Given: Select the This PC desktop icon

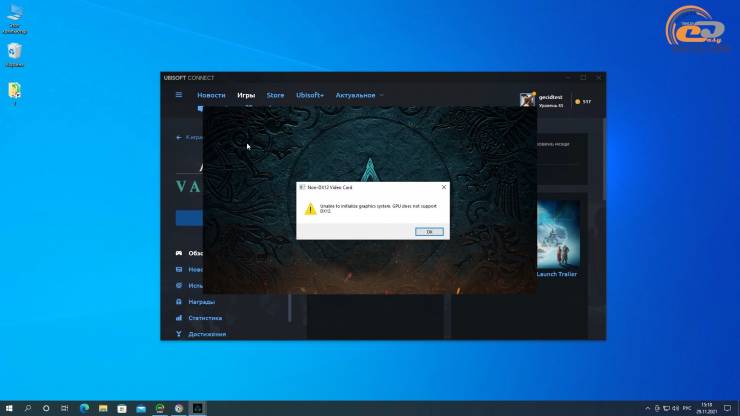Looking at the screenshot, I should pos(15,19).
